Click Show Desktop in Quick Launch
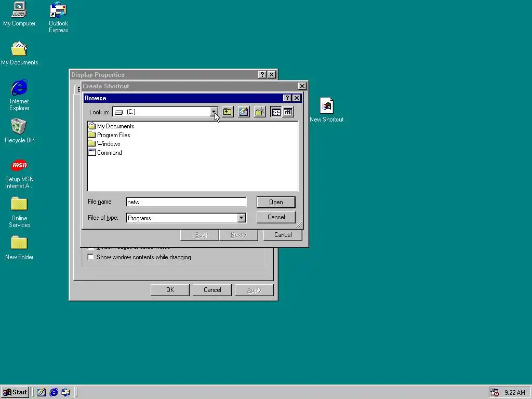Viewport: 532px width, 399px height. coord(42,393)
